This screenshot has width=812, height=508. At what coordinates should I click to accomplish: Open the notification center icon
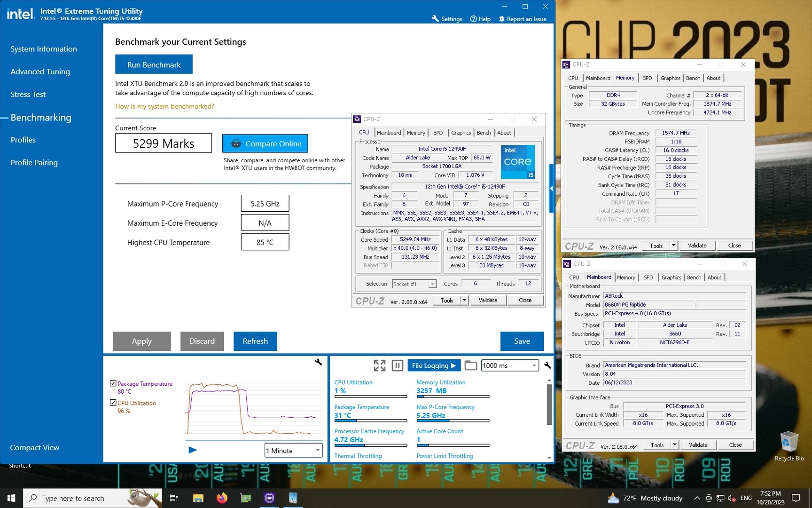pos(796,498)
